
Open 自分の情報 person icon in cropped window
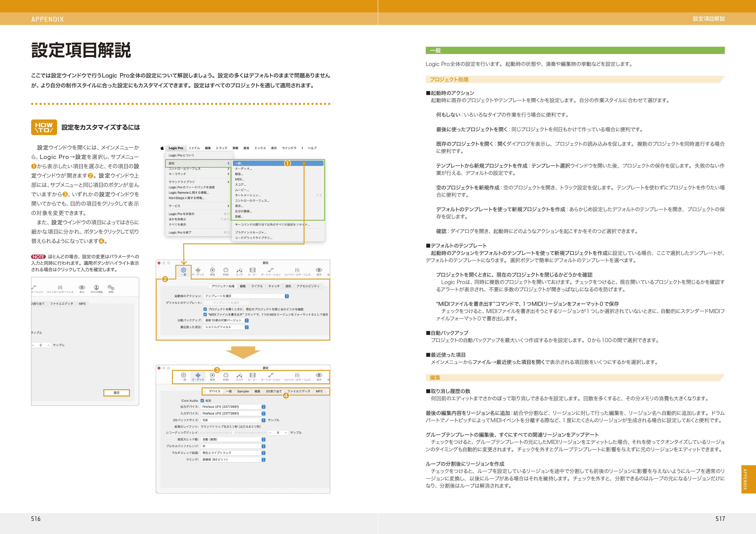point(96,288)
